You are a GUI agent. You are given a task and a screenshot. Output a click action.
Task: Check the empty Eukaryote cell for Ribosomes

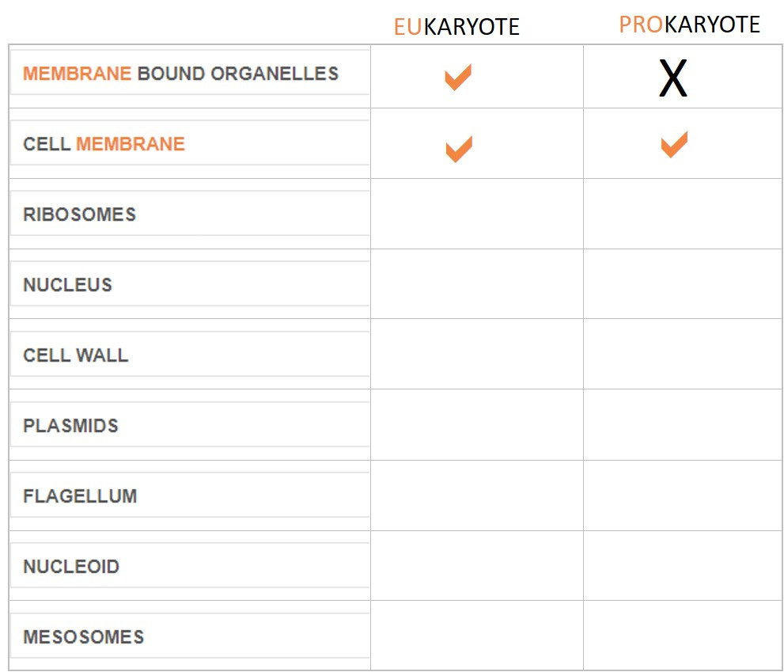[x=476, y=214]
